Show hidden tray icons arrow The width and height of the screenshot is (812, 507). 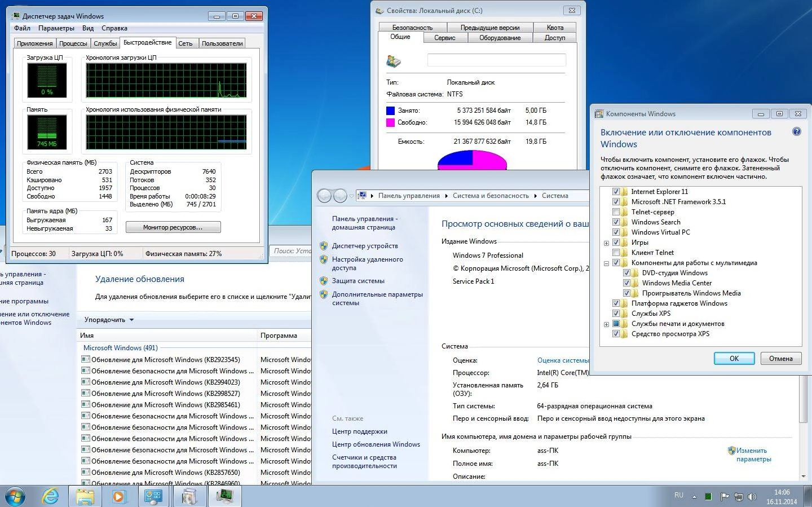[x=694, y=497]
